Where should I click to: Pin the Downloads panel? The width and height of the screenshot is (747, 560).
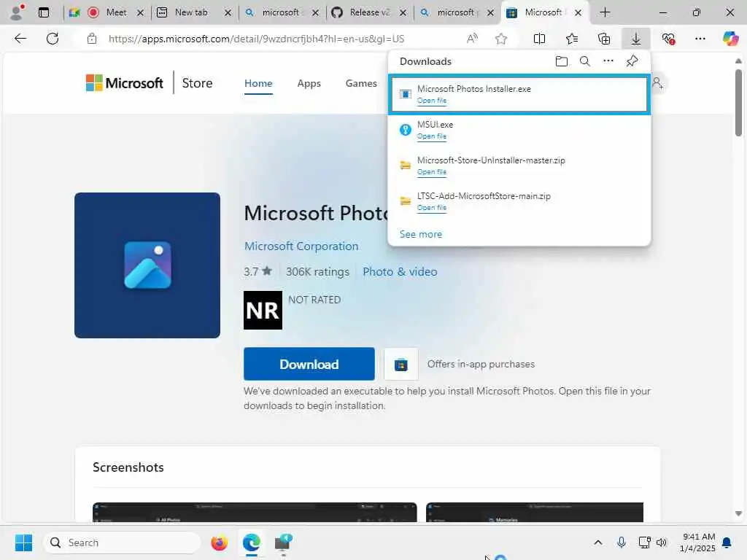[x=632, y=61]
